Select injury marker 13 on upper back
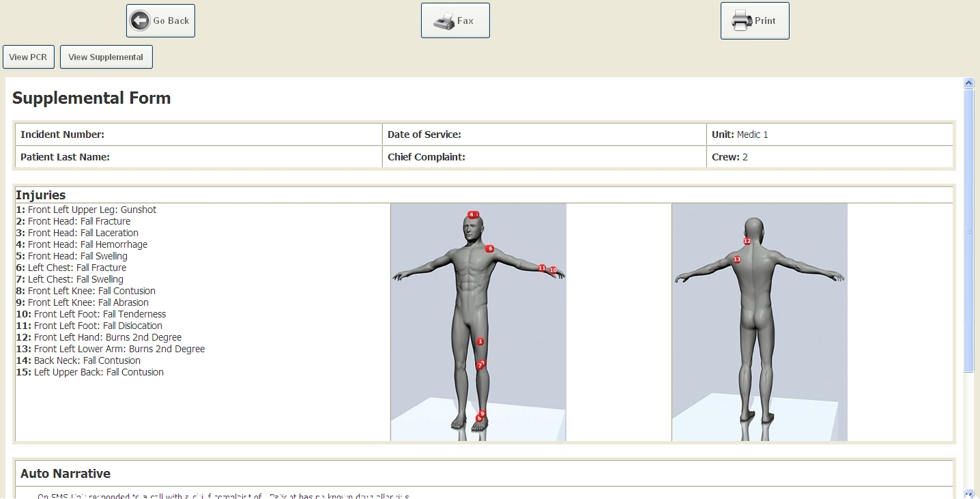Screen dimensions: 980x499 click(x=736, y=259)
